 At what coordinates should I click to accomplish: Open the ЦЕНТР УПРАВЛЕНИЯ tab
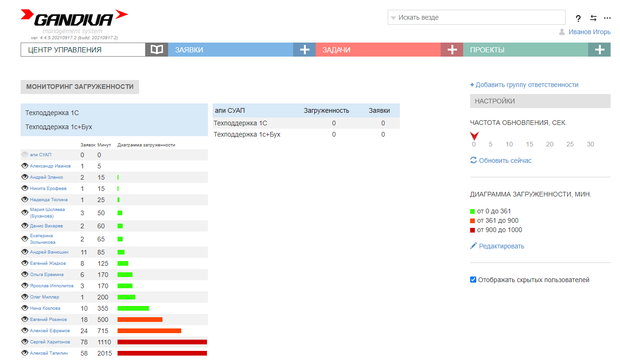pyautogui.click(x=83, y=50)
